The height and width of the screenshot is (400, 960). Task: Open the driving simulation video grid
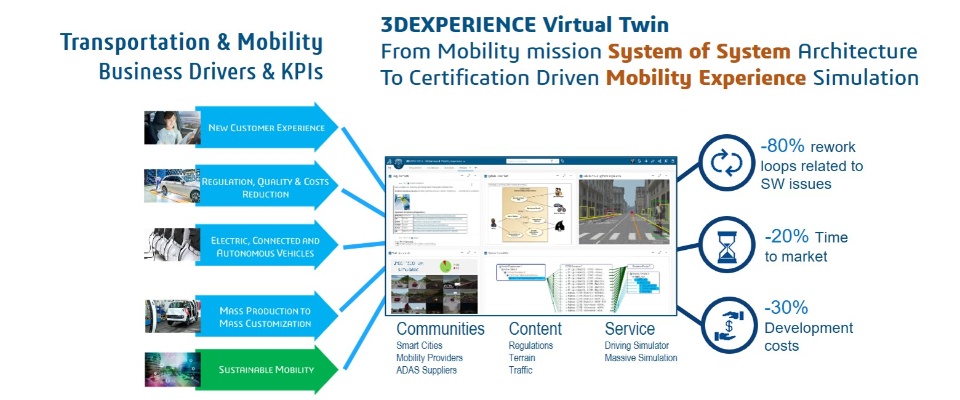click(x=434, y=294)
